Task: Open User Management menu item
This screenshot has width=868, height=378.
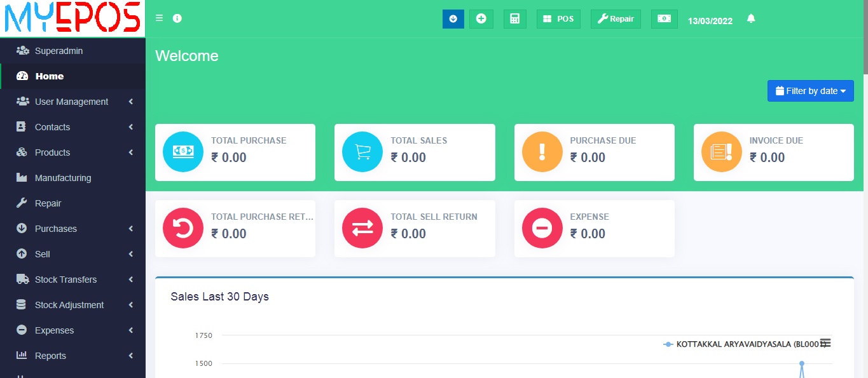Action: [x=72, y=102]
